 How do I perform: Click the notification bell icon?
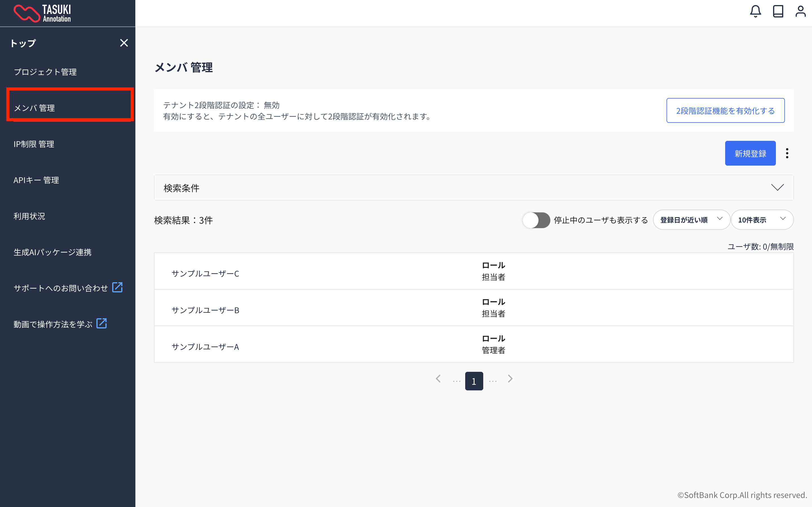click(755, 11)
